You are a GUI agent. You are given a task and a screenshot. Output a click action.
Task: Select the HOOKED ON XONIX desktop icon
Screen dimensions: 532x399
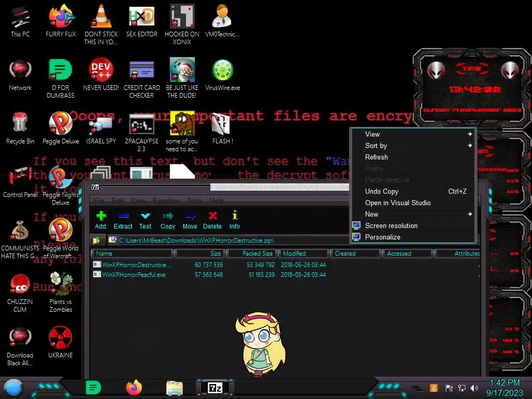point(182,24)
